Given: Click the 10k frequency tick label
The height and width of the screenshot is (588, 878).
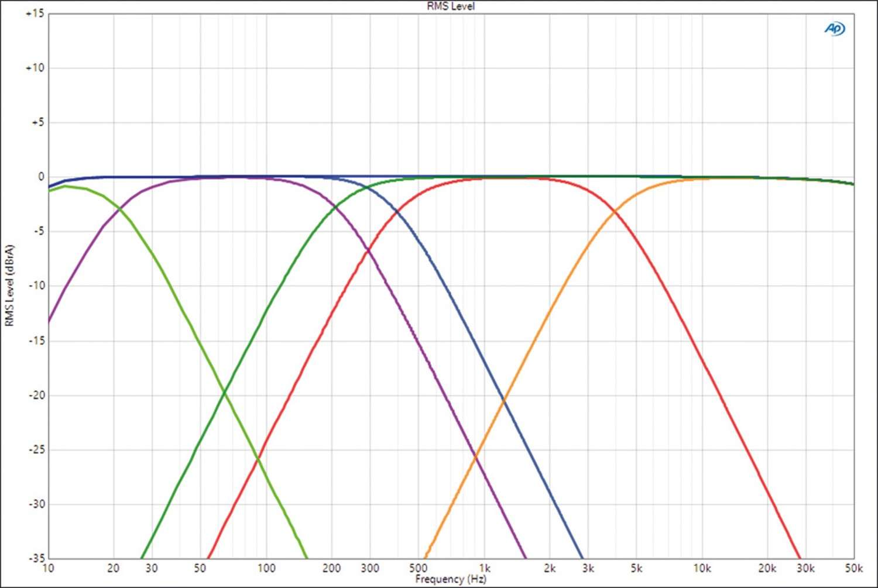Looking at the screenshot, I should (x=702, y=568).
